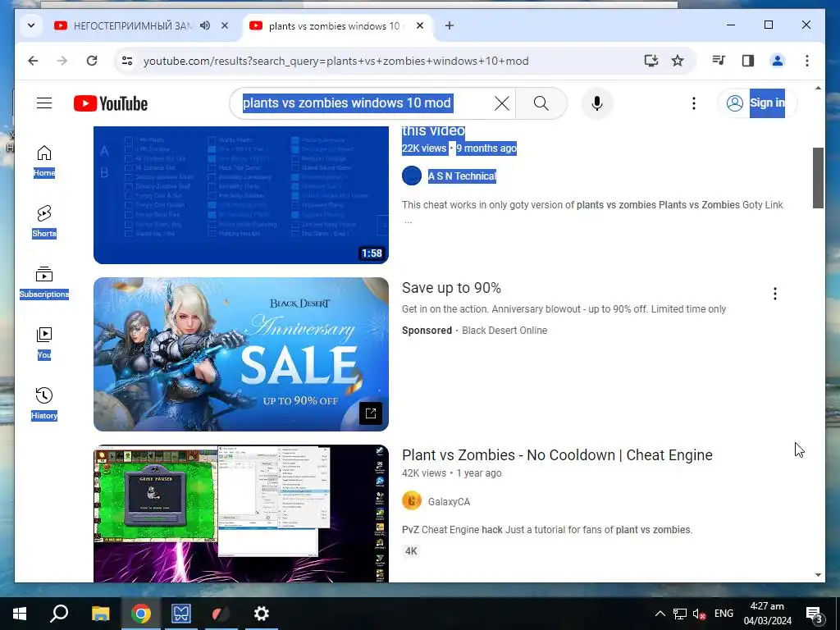Open the Black Desert Anniversary Sale ad thumbnail

pyautogui.click(x=240, y=354)
